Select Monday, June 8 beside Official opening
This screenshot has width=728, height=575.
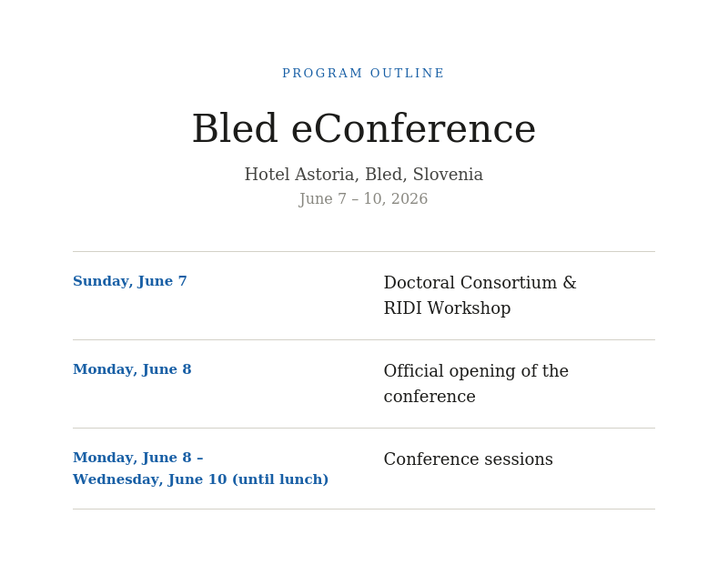132,370
